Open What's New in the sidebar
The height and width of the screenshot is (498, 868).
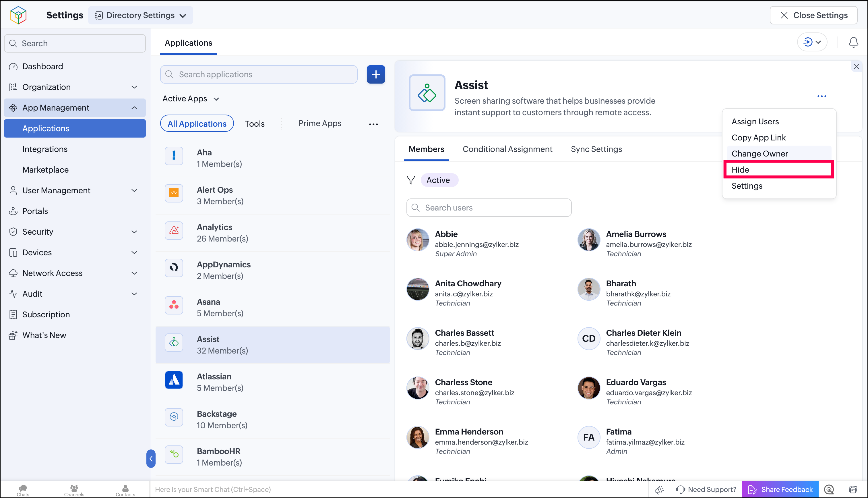click(75, 335)
